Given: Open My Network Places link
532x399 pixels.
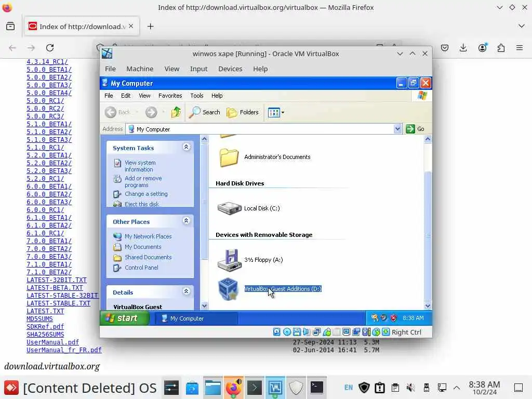Looking at the screenshot, I should click(148, 236).
